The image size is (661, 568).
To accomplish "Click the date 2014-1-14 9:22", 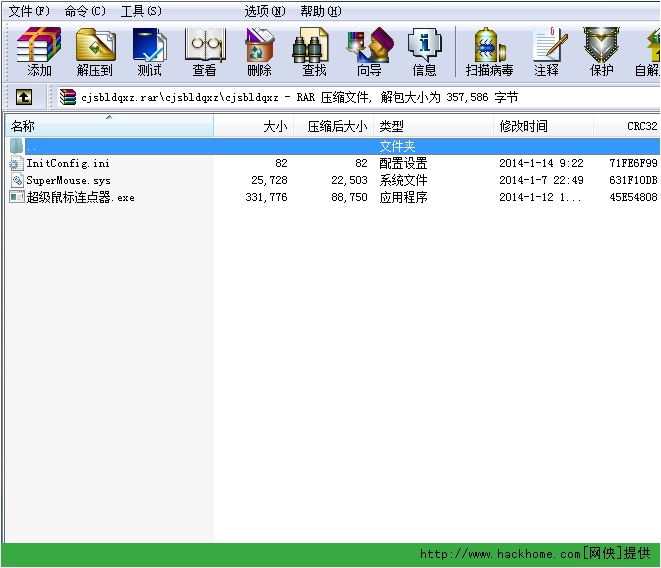I will [x=541, y=163].
